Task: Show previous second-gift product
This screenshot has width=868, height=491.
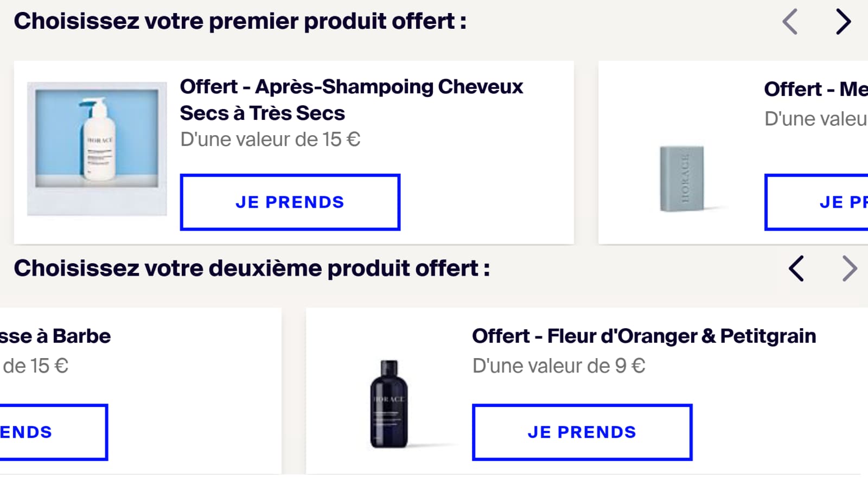Action: pyautogui.click(x=796, y=269)
